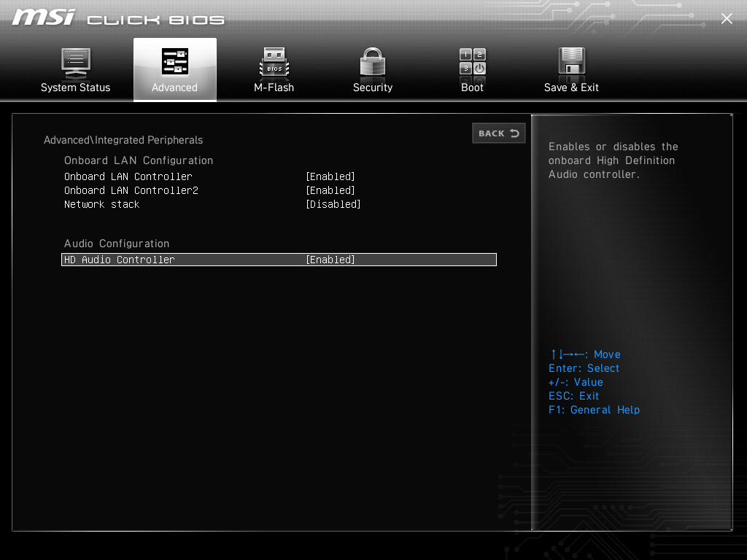
Task: Change the Network stack Disabled value
Action: coord(333,204)
